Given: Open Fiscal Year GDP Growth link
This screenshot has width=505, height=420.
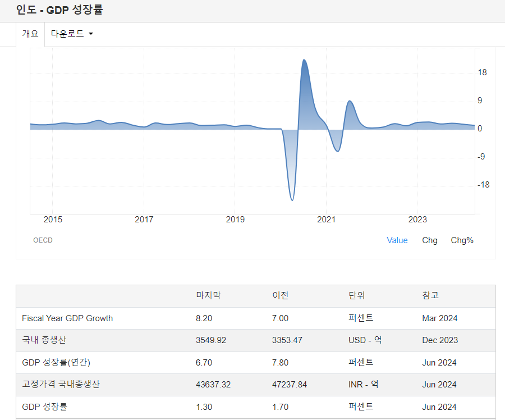Looking at the screenshot, I should (67, 318).
